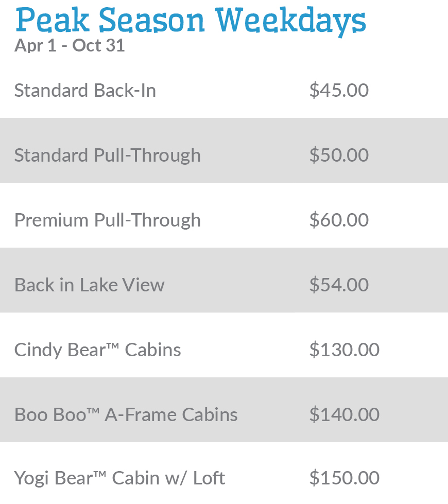This screenshot has width=448, height=504.
Task: Select the $45.00 price
Action: (339, 91)
